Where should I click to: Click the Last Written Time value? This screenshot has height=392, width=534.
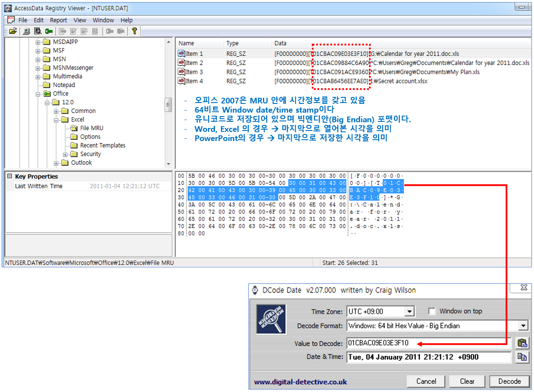tap(124, 186)
